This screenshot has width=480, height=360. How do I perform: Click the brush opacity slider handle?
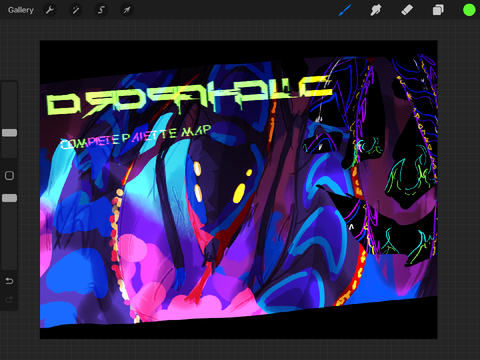9,198
